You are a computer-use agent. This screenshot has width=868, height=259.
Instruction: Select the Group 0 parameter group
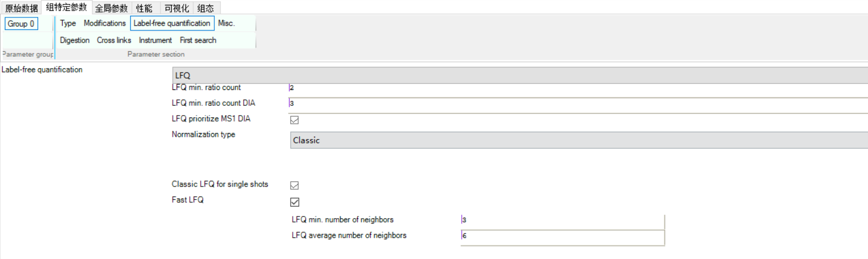[21, 23]
